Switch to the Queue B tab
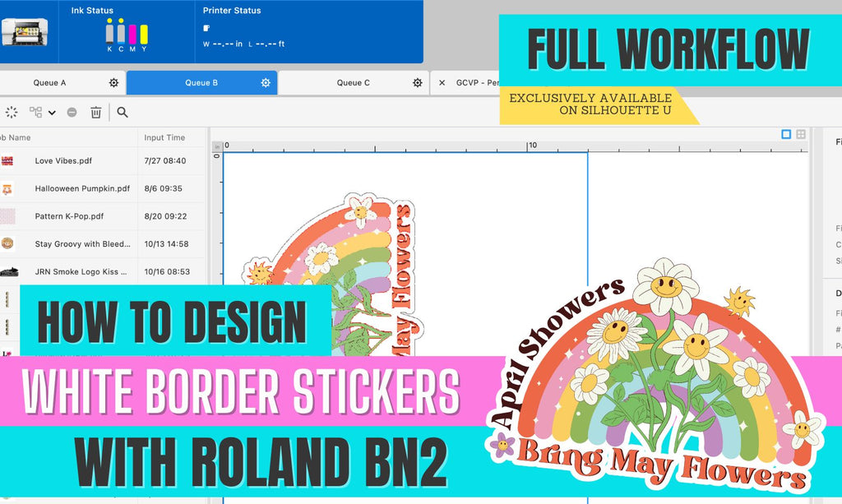 pos(202,83)
